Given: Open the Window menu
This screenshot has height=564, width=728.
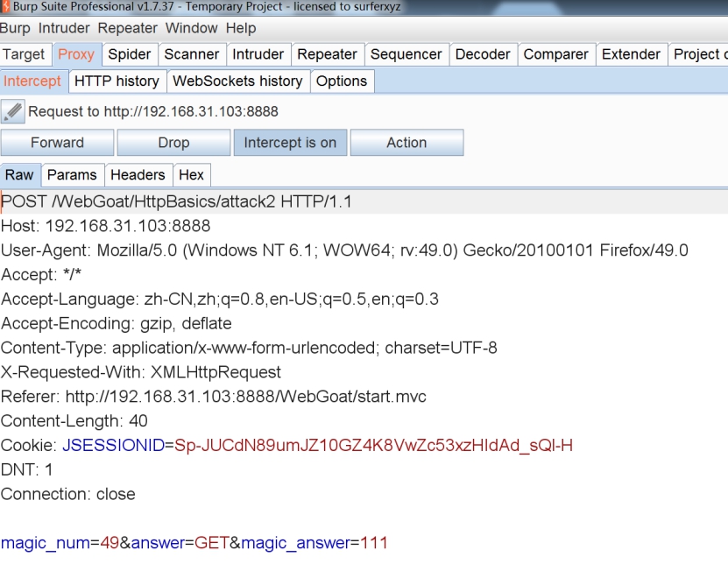Looking at the screenshot, I should [191, 28].
